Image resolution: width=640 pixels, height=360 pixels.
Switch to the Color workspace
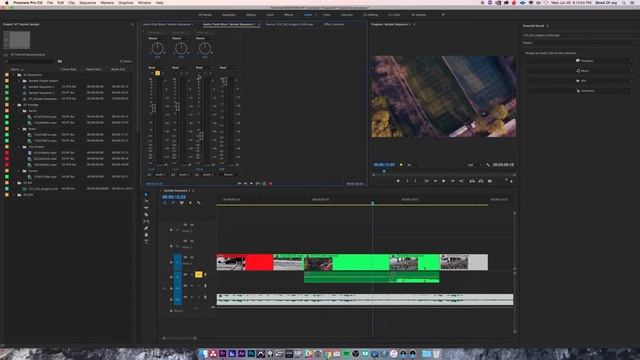point(270,15)
